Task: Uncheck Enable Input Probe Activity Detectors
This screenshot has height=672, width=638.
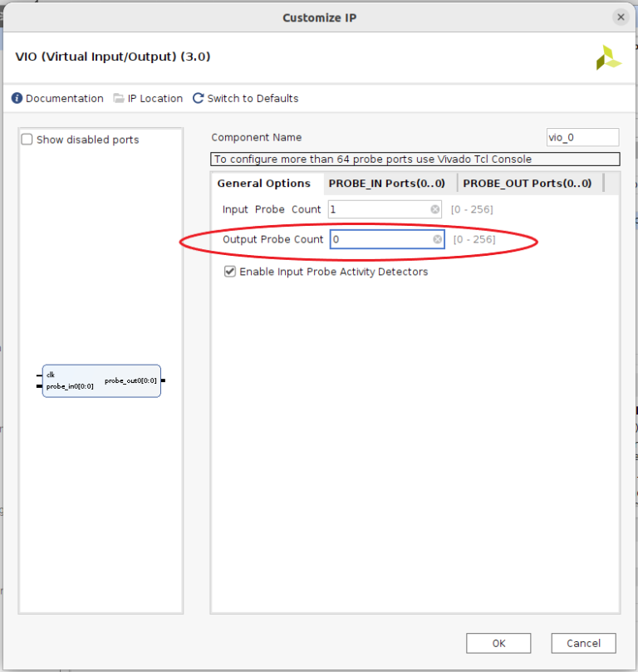Action: click(230, 272)
